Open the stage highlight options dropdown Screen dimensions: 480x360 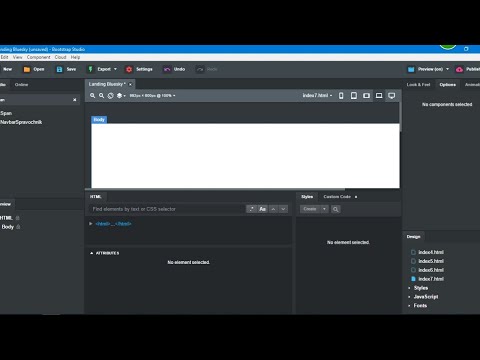coord(121,96)
